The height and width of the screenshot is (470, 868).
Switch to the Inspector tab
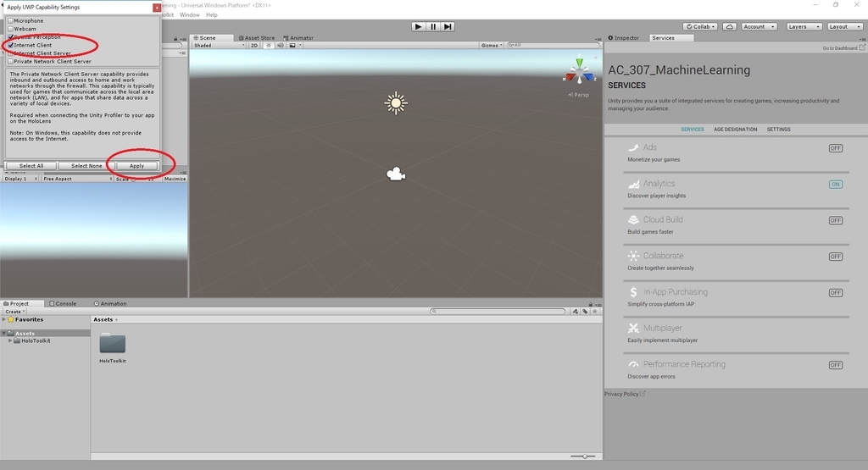[x=624, y=38]
